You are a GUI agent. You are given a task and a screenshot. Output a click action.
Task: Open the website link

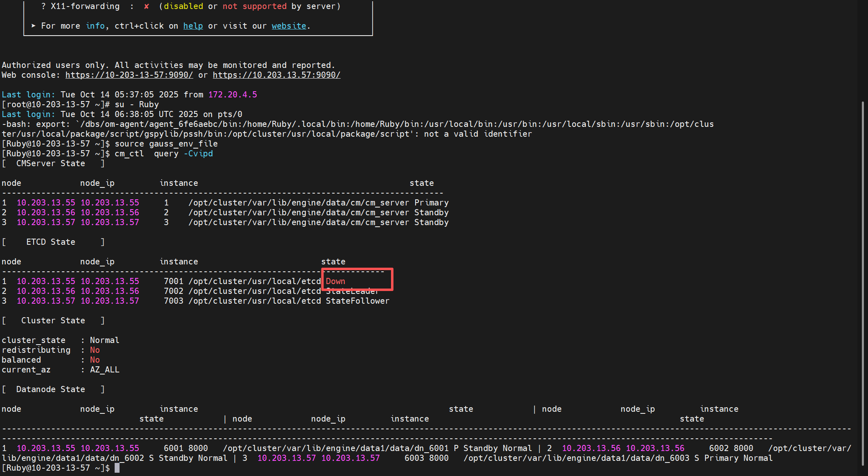289,26
